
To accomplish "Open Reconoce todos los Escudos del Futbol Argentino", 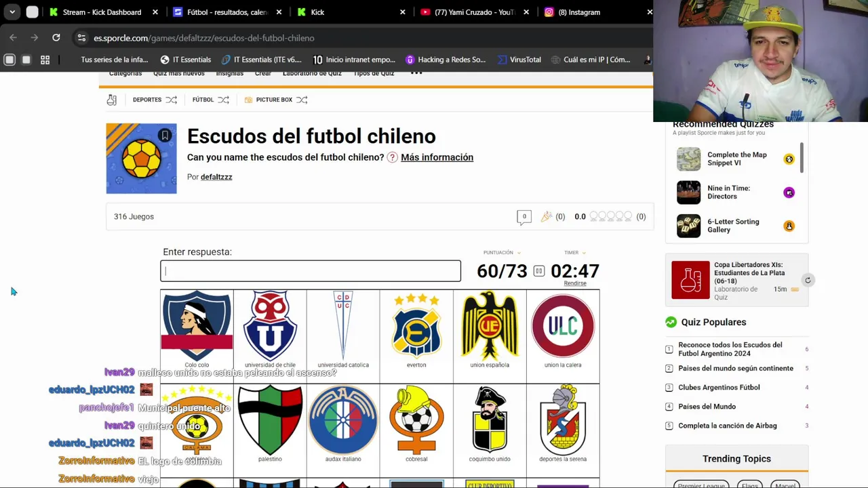I will tap(730, 349).
